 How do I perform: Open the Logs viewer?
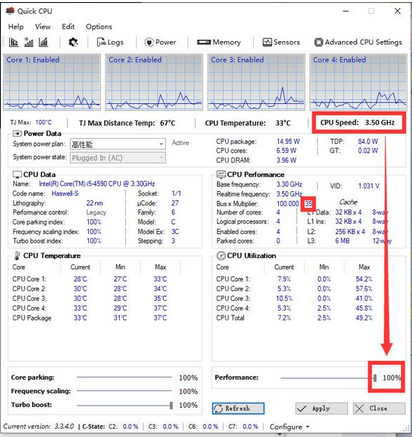click(110, 42)
